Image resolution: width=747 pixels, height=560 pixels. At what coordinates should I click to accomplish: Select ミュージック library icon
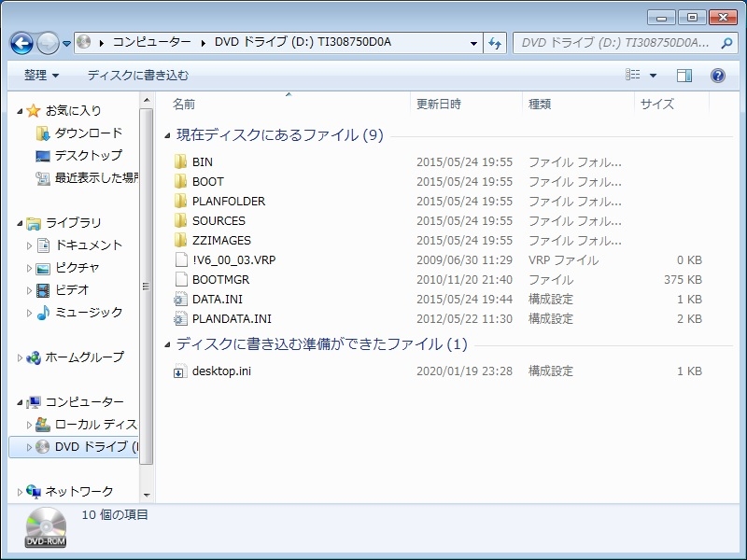click(x=43, y=313)
